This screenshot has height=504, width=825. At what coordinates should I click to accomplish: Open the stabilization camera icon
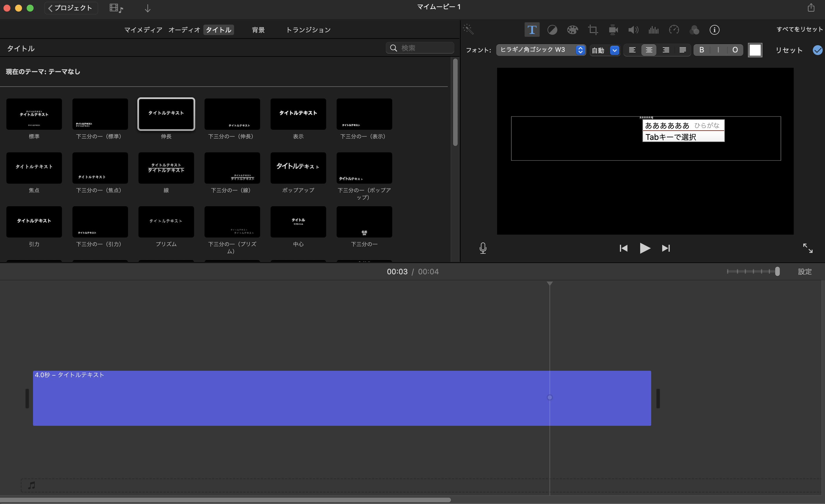[613, 30]
